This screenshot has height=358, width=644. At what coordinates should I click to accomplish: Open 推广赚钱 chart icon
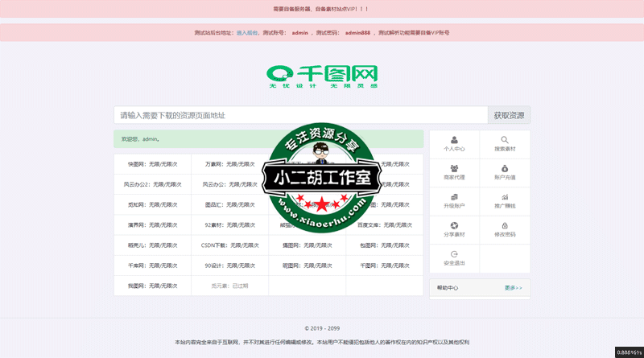505,197
